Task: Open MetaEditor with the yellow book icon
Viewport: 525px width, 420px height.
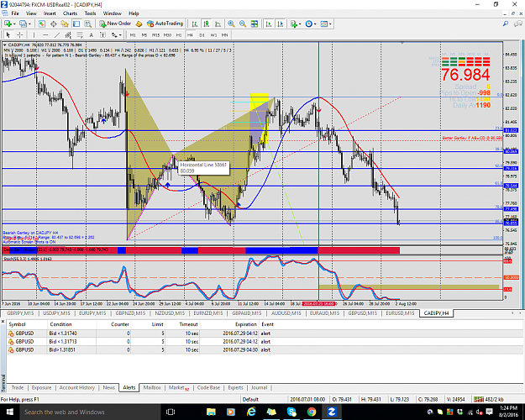Action: click(x=139, y=24)
